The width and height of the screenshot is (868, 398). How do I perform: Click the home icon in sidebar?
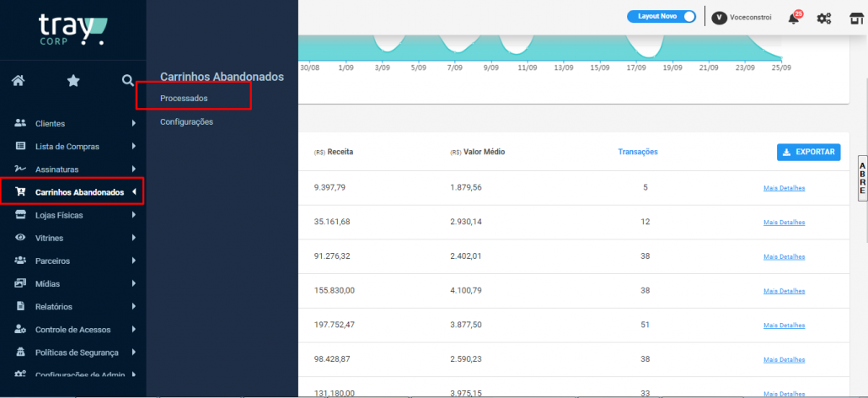tap(17, 81)
